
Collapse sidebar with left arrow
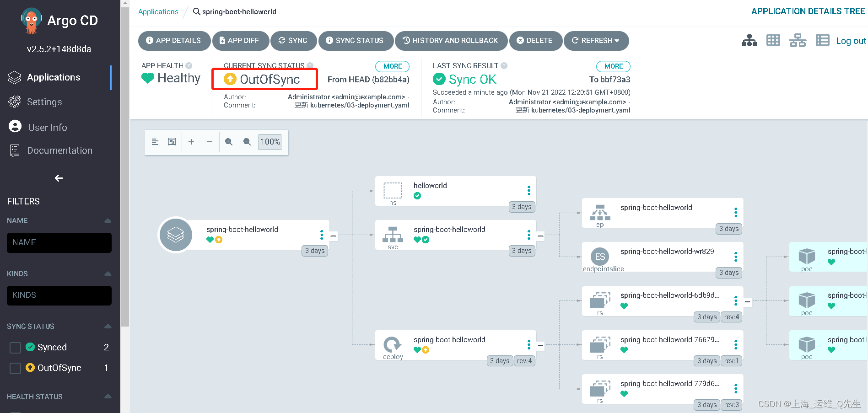59,178
